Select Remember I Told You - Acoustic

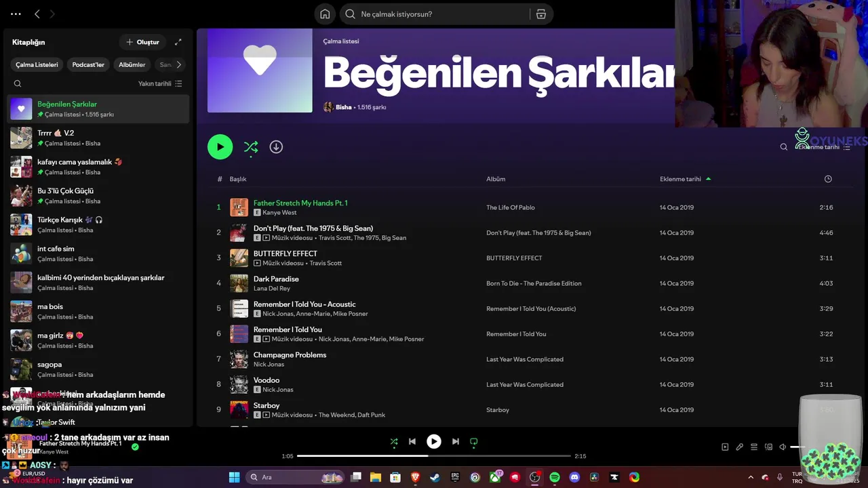[x=304, y=304]
